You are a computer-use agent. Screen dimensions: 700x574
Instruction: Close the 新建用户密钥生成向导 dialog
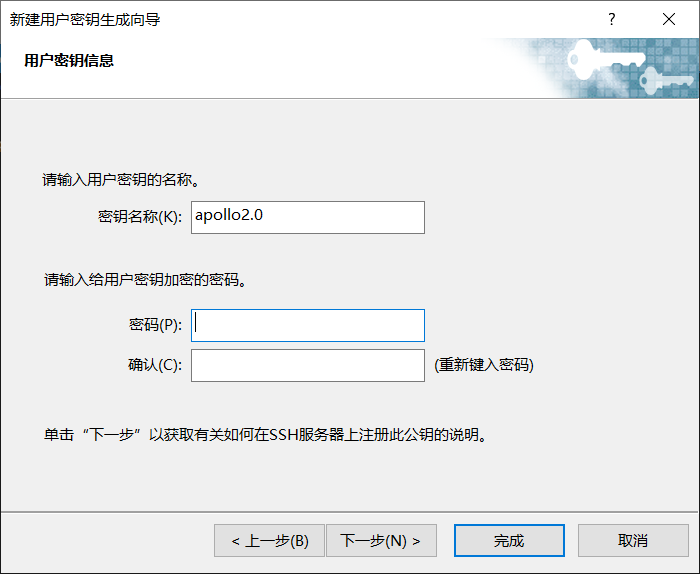(669, 19)
